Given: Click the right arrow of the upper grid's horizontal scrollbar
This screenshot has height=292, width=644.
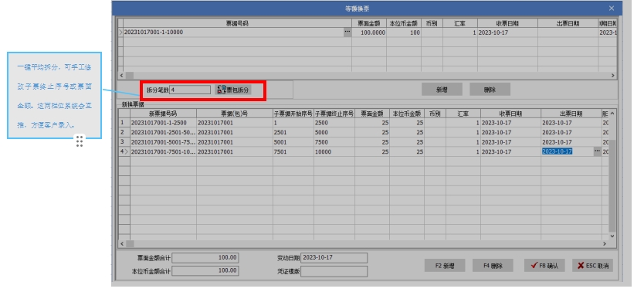Looking at the screenshot, I should pos(612,76).
